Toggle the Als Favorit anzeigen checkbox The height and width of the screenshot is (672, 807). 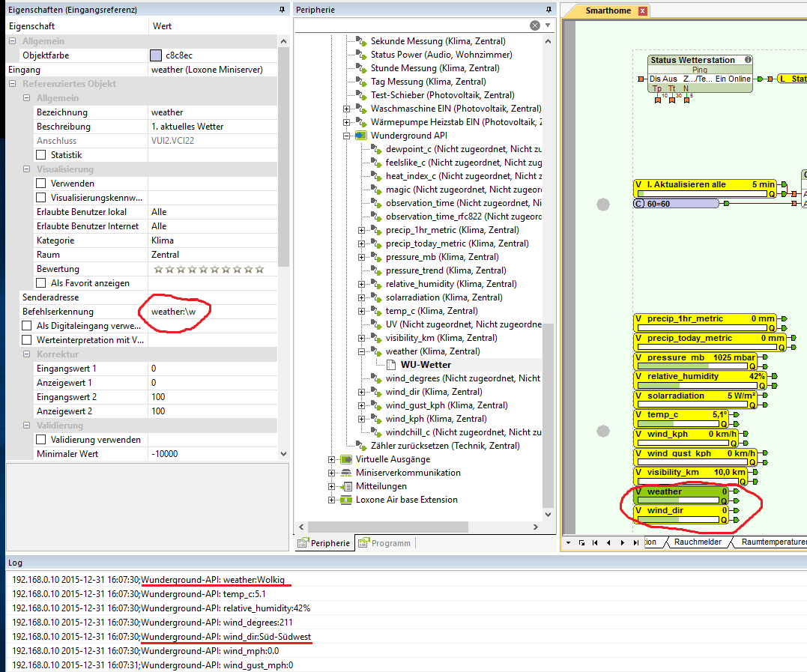[41, 283]
